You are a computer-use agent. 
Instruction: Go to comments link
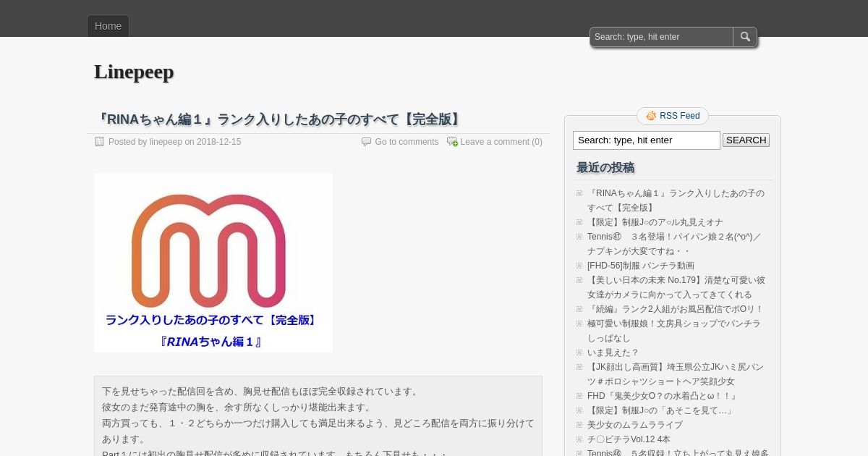[x=407, y=142]
